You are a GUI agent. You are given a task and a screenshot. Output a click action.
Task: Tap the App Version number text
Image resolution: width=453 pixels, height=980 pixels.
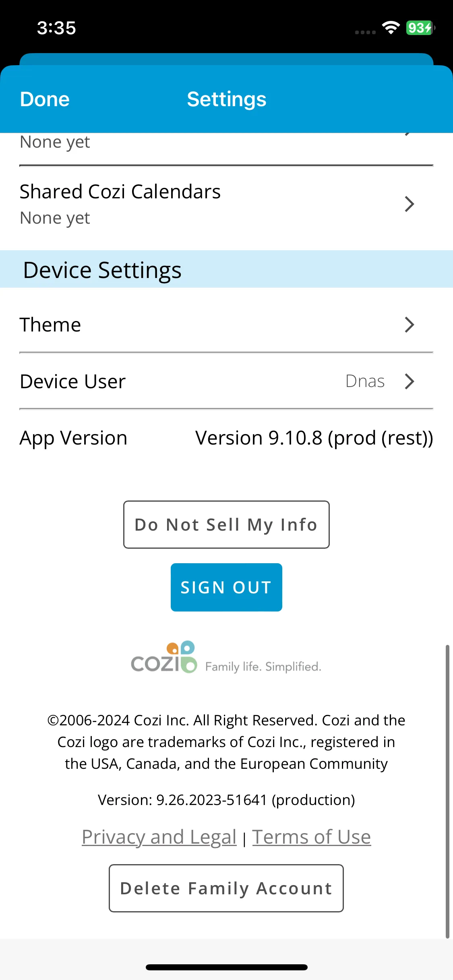click(x=314, y=438)
